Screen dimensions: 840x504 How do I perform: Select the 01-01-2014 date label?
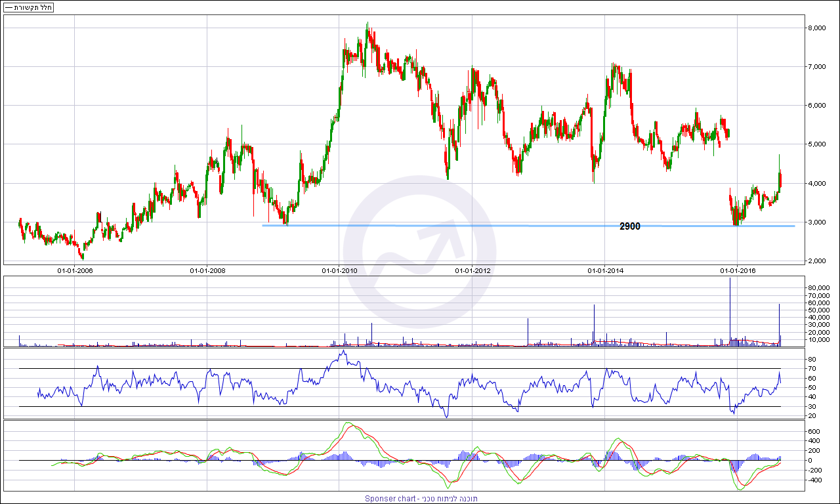coord(604,270)
